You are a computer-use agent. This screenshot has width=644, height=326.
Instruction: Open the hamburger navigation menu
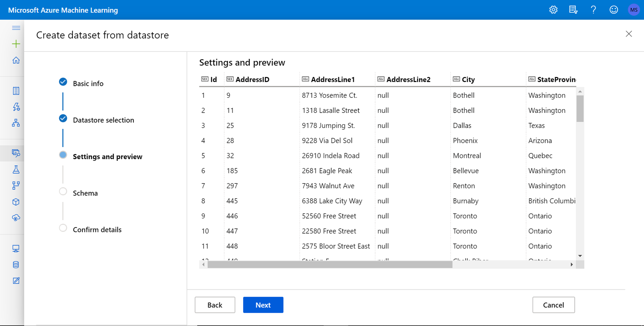(x=16, y=28)
